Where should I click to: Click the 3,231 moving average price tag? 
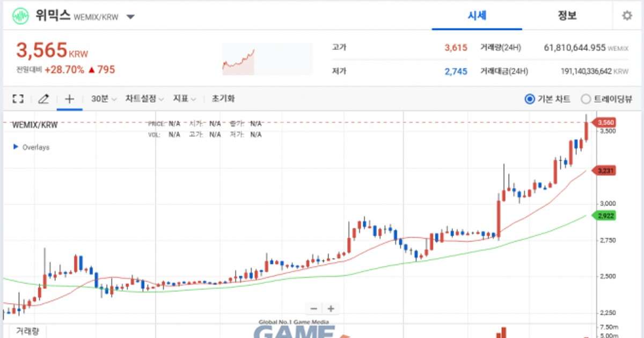point(603,171)
